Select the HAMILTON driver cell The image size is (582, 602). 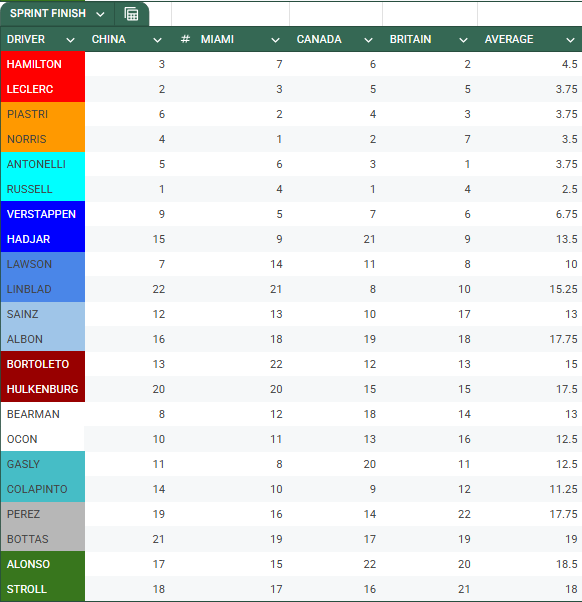(x=43, y=64)
